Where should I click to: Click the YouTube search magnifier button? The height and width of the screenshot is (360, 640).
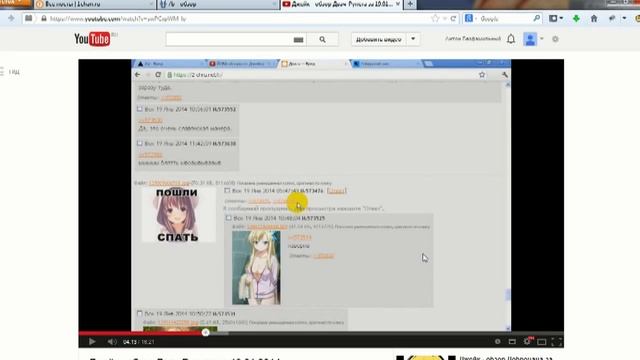[322, 40]
